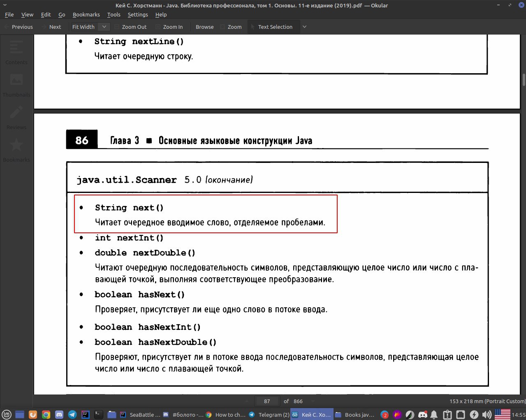Launch the terminal from the taskbar
This screenshot has width=526, height=420.
tap(98, 415)
